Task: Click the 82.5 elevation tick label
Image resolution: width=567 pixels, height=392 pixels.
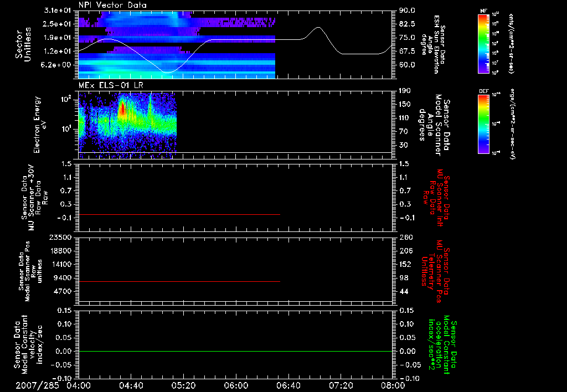Action: coord(407,24)
